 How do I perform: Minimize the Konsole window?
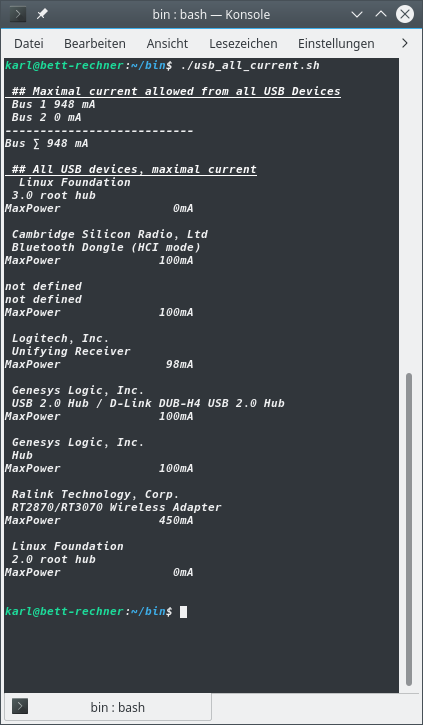click(x=357, y=14)
